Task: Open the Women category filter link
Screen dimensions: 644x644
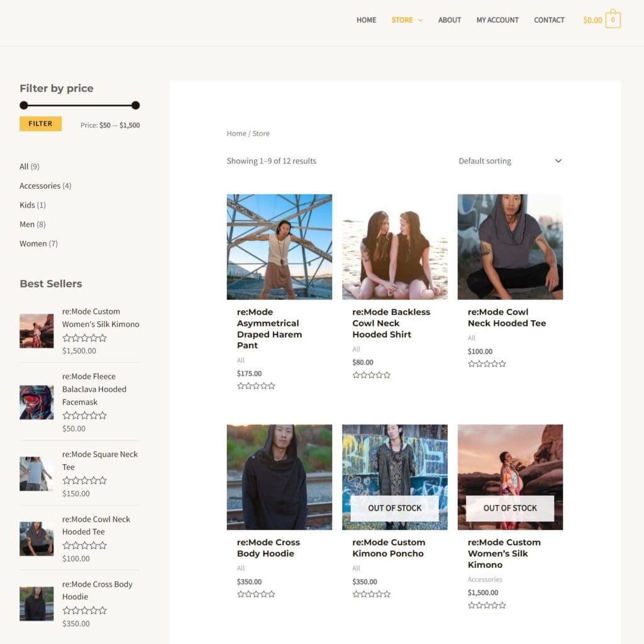Action: 33,243
